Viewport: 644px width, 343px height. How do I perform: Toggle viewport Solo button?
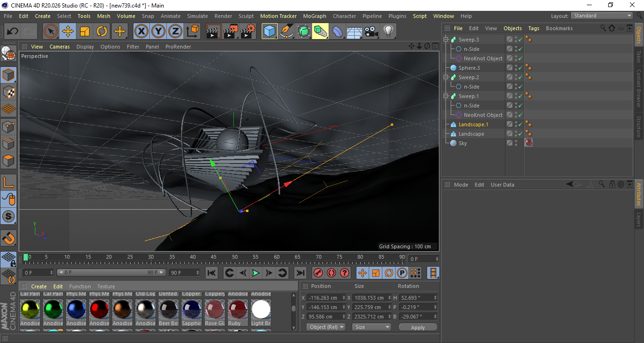[9, 216]
